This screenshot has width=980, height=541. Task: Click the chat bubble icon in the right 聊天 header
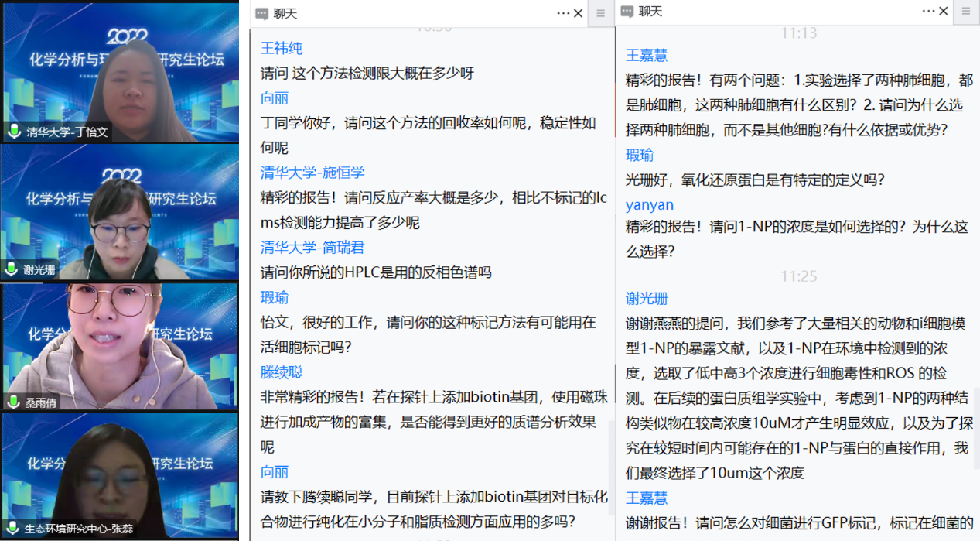tap(627, 12)
